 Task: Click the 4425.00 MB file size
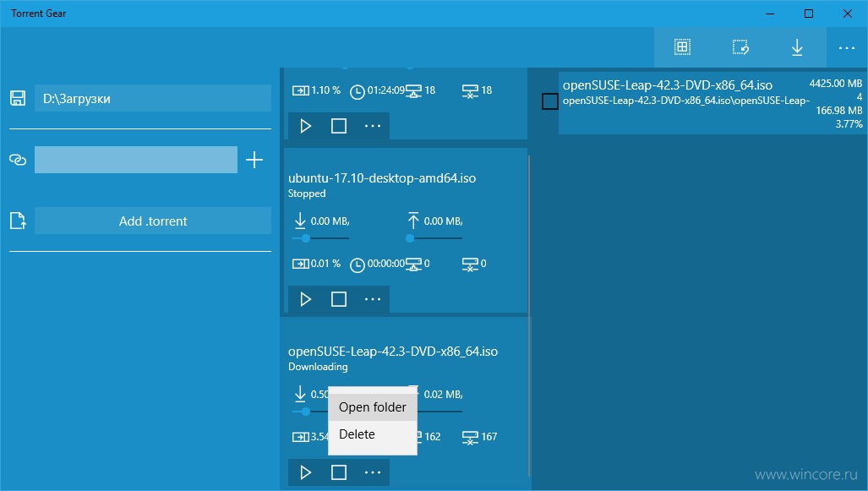pos(836,84)
